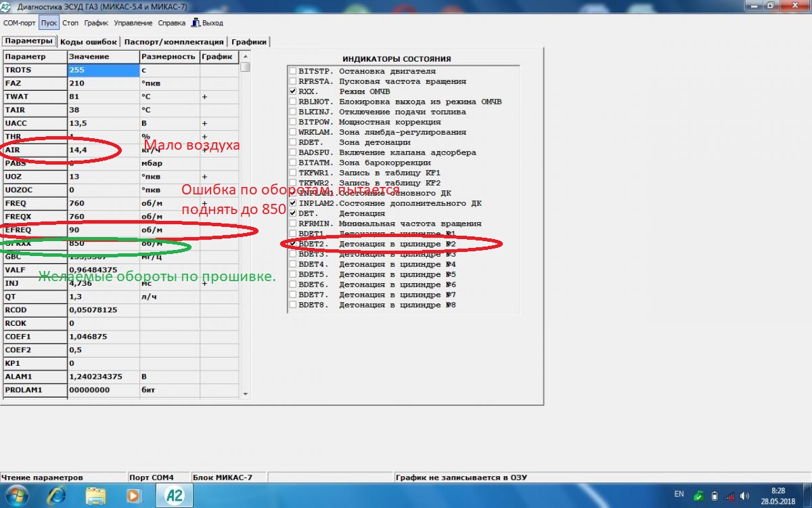Toggle BDET4 детонация в цилиндре №4
Viewport: 812px width, 508px height.
pos(292,264)
